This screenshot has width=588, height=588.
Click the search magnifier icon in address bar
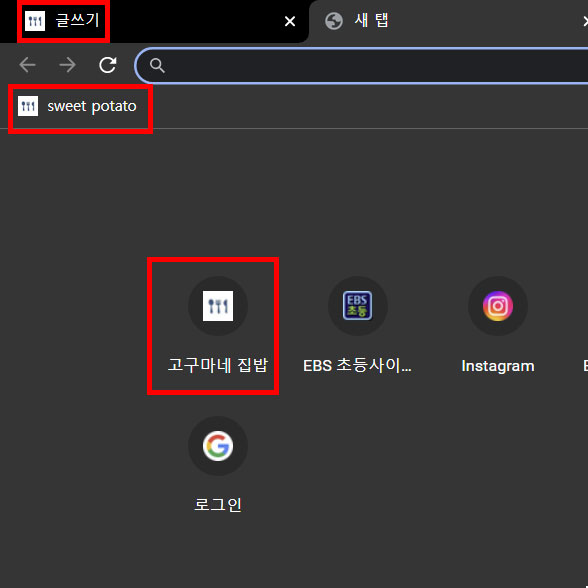click(157, 66)
